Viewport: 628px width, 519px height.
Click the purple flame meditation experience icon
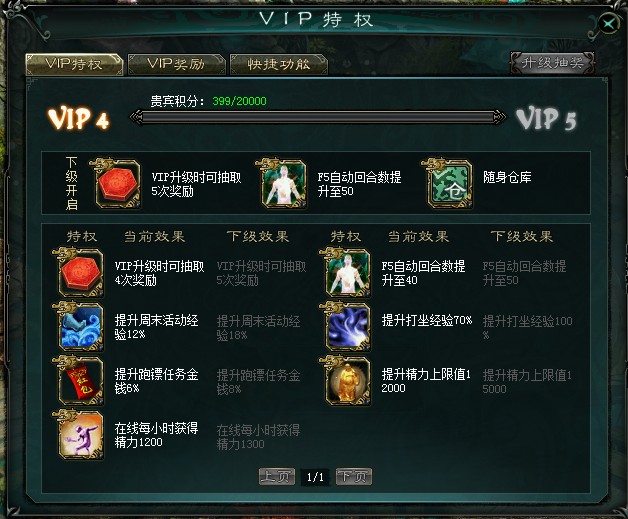click(346, 327)
